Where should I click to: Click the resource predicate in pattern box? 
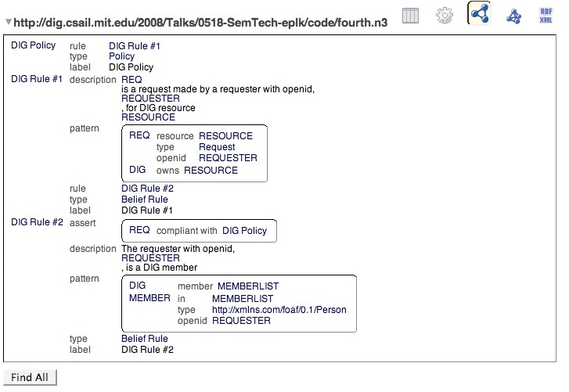click(x=175, y=136)
